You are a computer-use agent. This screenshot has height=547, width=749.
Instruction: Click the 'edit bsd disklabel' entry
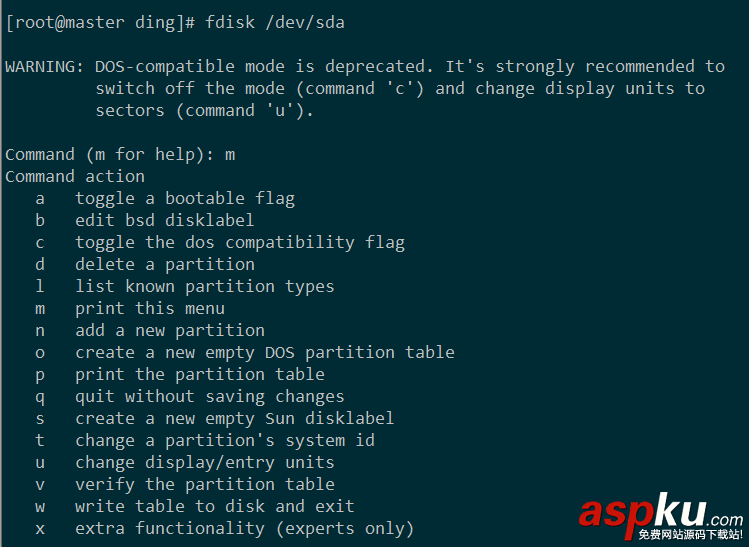165,220
